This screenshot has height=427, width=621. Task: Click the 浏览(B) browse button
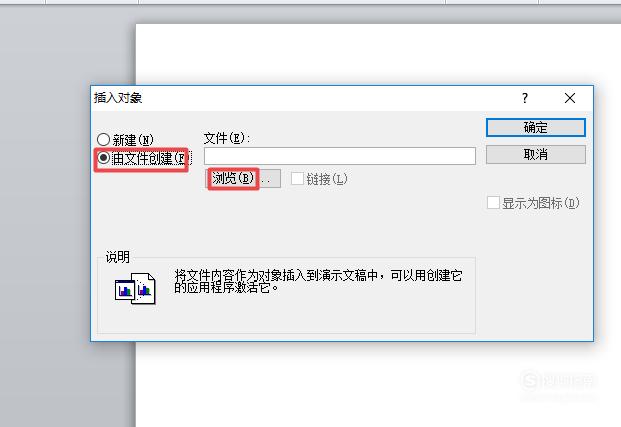tap(243, 179)
